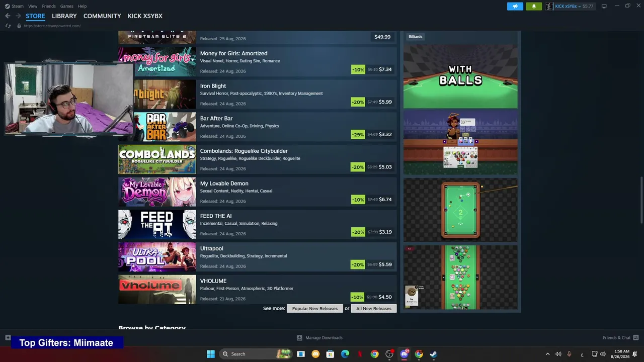Open the Windows Start menu
644x362 pixels.
pos(211,354)
